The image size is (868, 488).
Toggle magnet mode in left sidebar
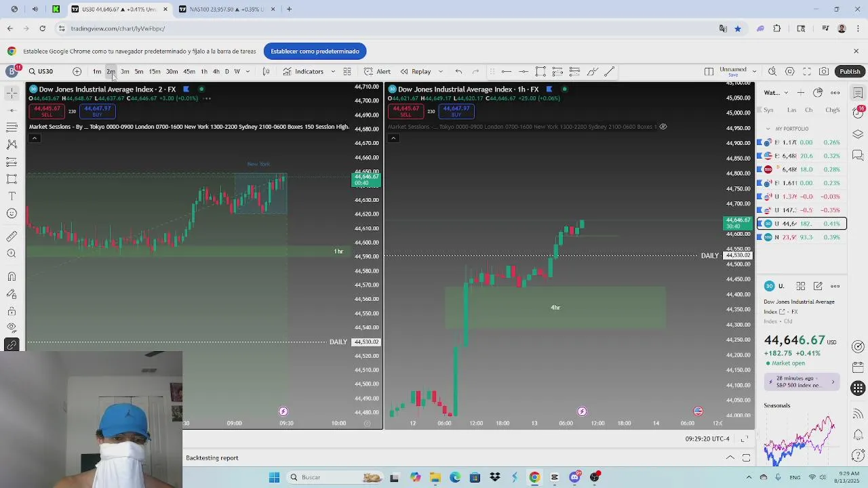[x=12, y=277]
